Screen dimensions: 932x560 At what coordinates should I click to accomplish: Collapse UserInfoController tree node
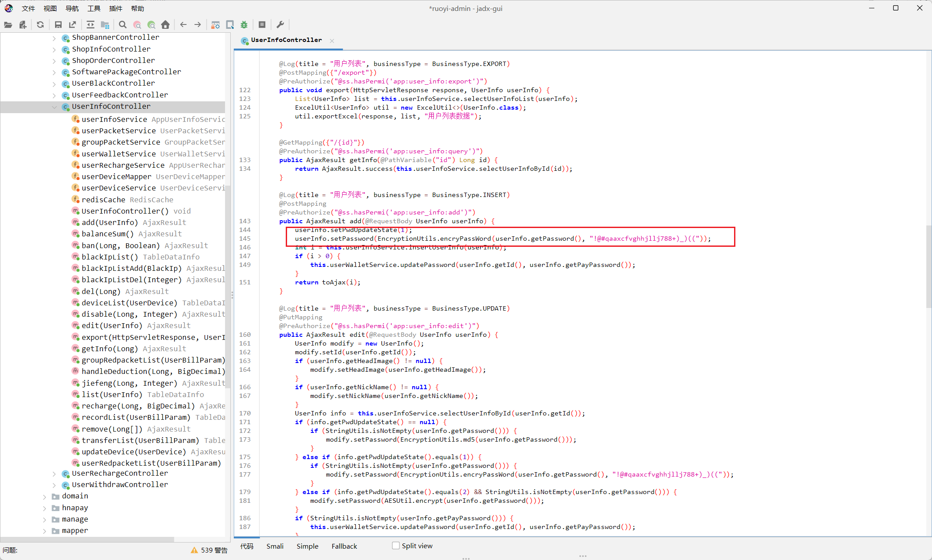point(54,107)
